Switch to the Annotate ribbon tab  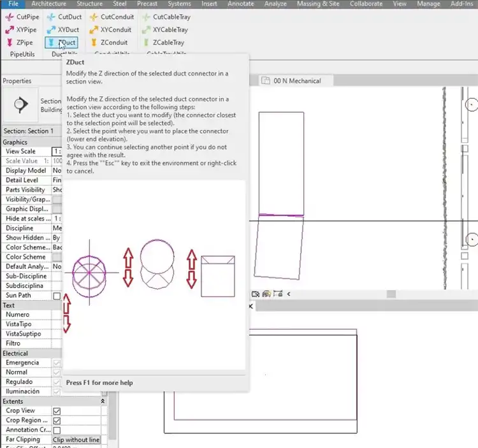pyautogui.click(x=240, y=4)
